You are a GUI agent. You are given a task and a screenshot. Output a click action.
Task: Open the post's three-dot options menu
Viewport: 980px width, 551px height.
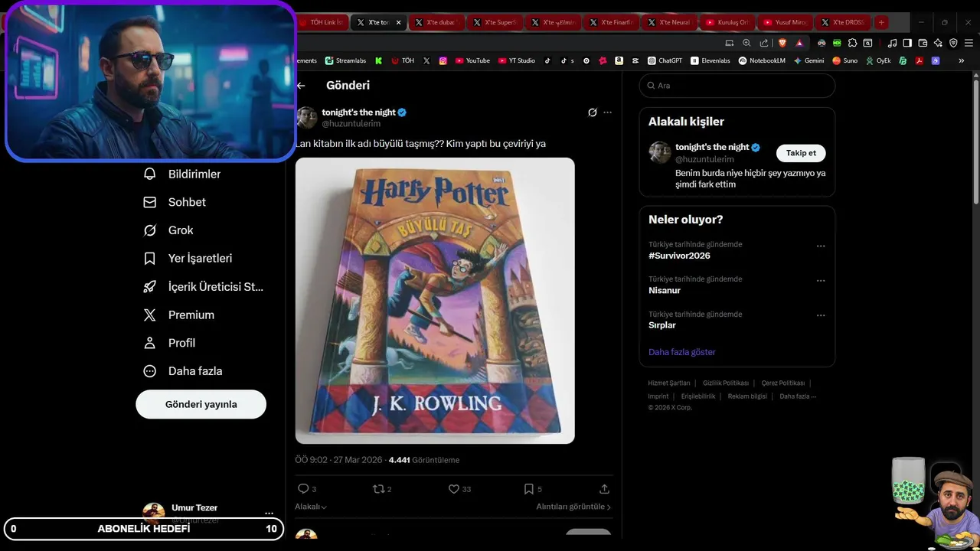click(607, 112)
